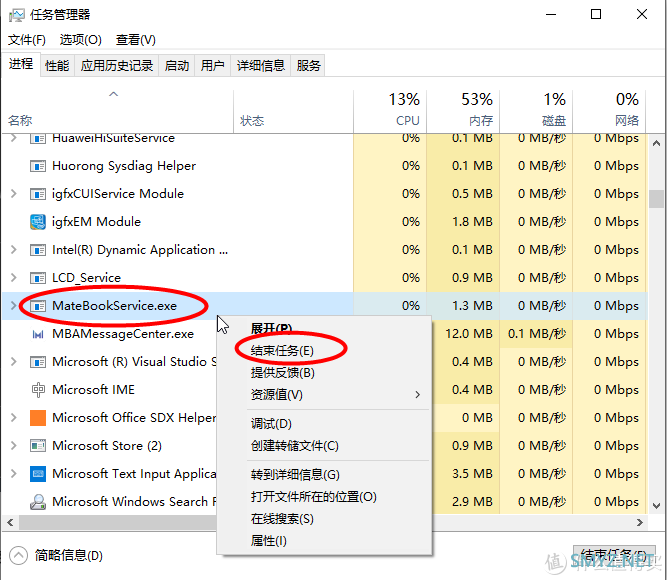667x580 pixels.
Task: Click the igfxEM Module process icon
Action: pyautogui.click(x=38, y=222)
